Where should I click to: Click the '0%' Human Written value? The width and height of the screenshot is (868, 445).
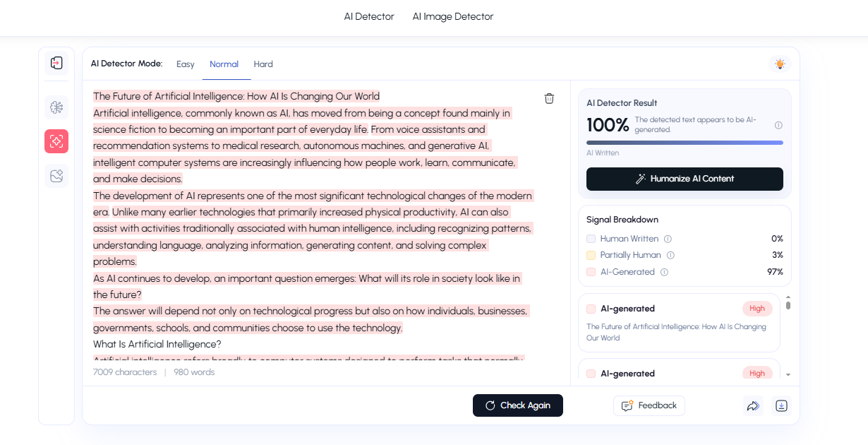click(x=777, y=239)
